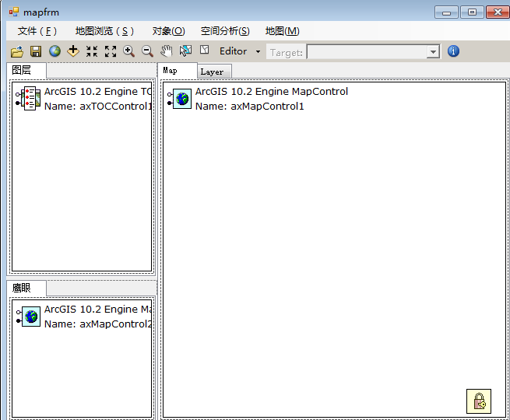The image size is (510, 420).
Task: Click the mapfrm window title icon
Action: point(14,12)
